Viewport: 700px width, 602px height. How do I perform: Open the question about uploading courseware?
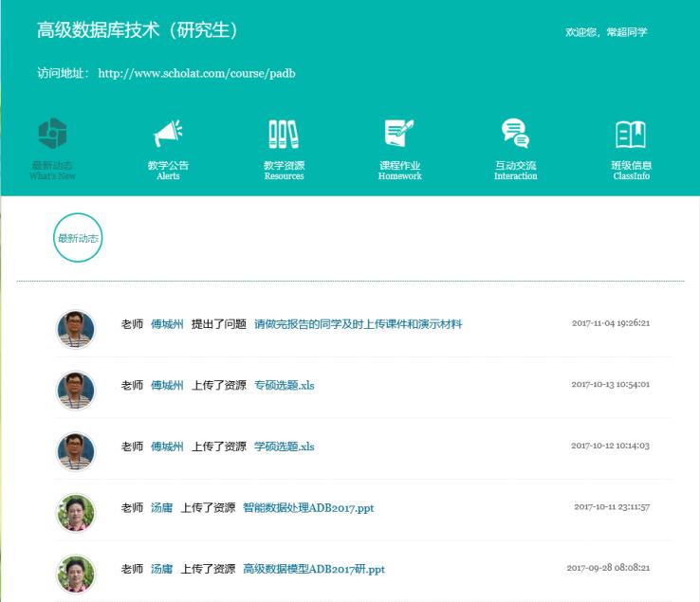(x=358, y=324)
